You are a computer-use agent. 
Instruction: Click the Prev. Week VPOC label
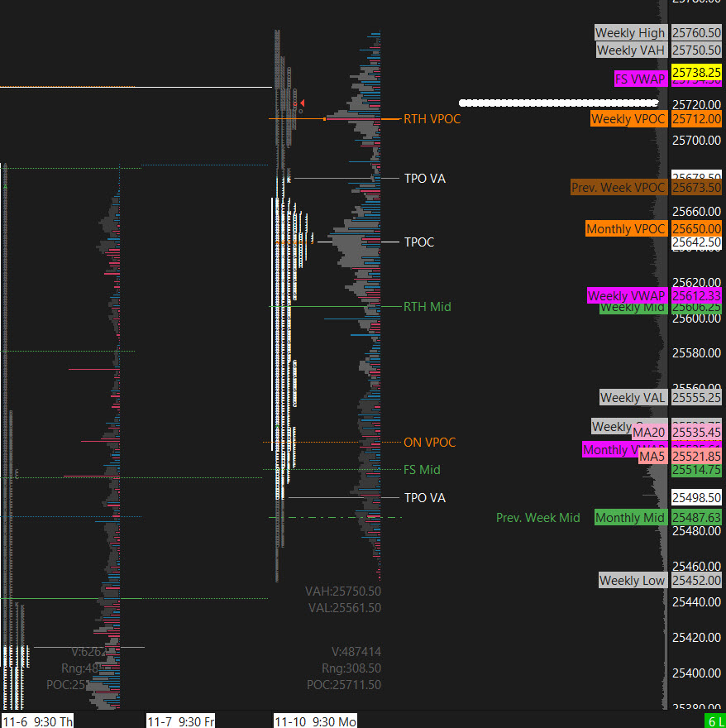coord(619,188)
